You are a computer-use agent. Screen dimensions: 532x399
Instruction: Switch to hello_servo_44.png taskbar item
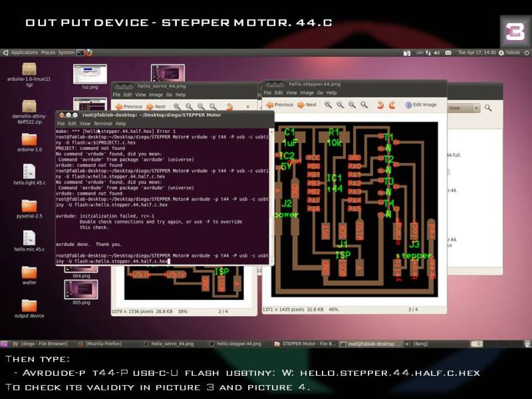coord(169,344)
